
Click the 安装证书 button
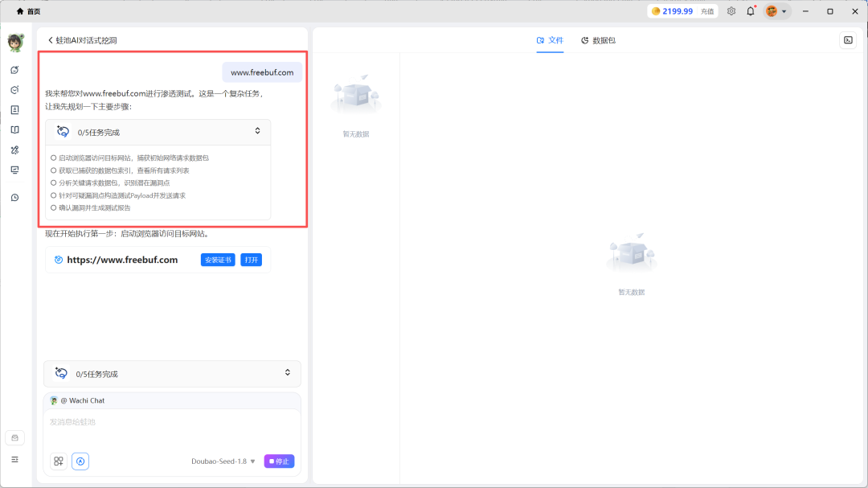tap(218, 260)
